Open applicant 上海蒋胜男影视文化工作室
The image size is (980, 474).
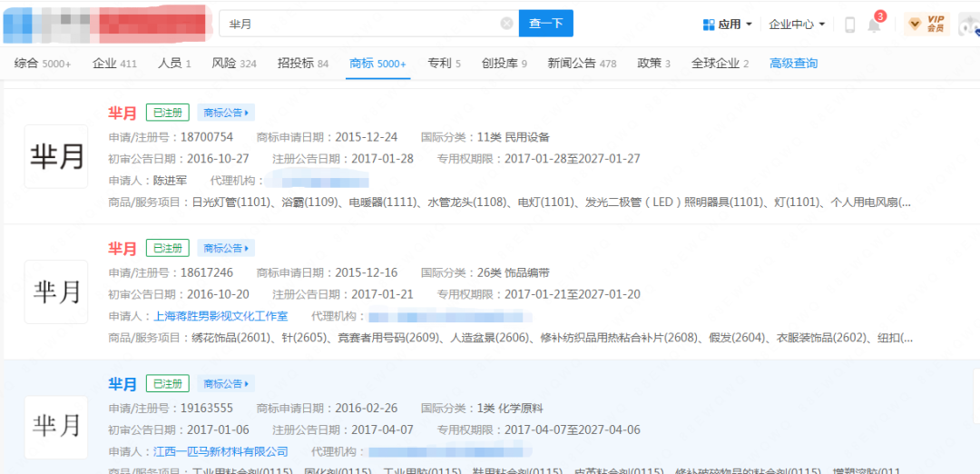220,316
